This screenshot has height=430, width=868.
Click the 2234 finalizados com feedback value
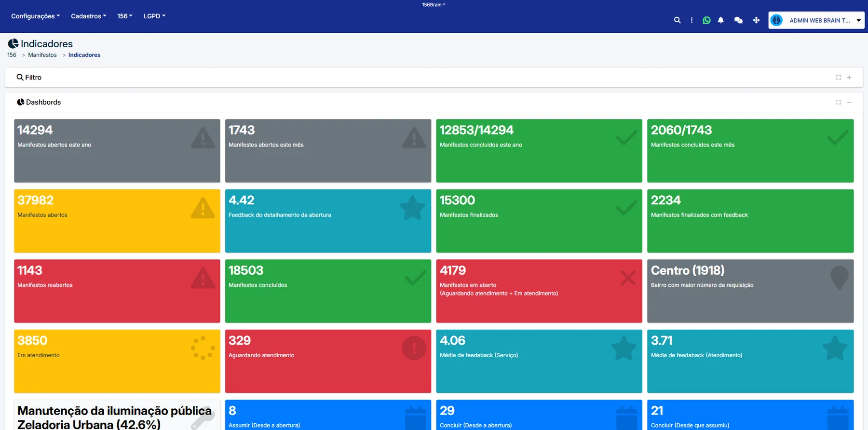(666, 200)
